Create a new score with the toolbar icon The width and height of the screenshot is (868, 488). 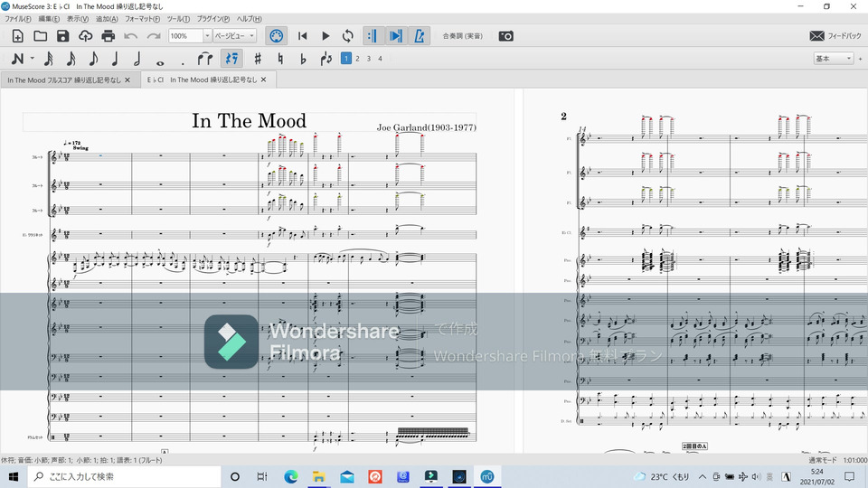point(18,36)
